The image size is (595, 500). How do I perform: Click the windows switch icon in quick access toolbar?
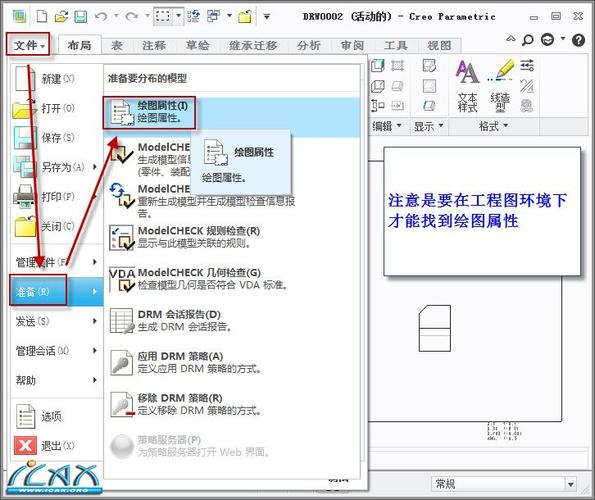(213, 16)
